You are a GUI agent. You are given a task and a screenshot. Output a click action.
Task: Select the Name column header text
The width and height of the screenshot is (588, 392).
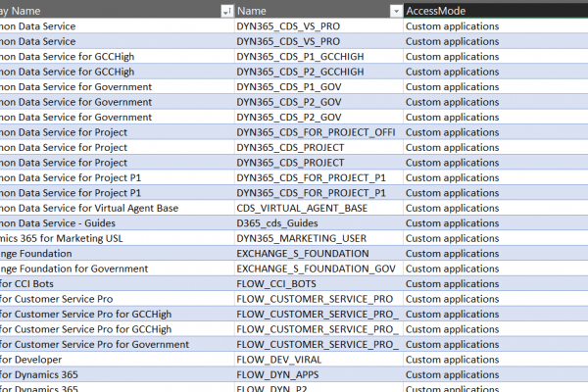(252, 11)
